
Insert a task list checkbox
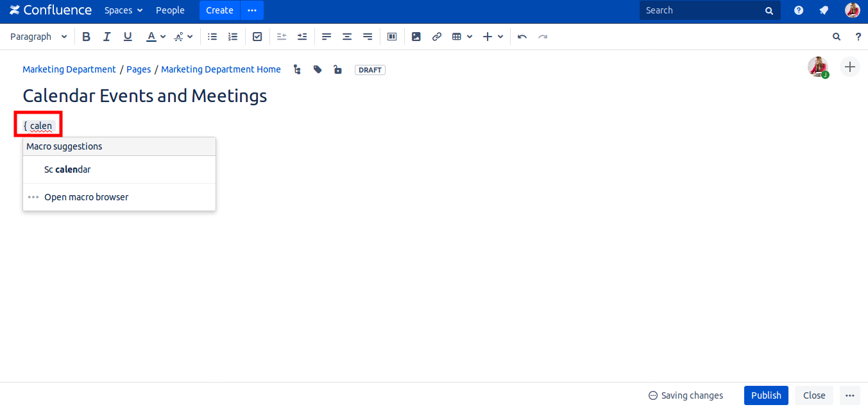[257, 37]
